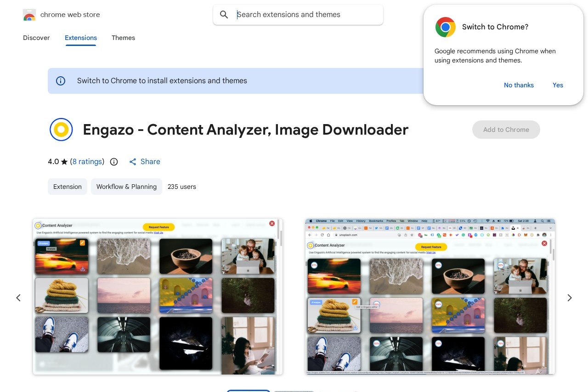Click the Chrome Web Store logo
Screen dimensions: 588x392
coord(29,15)
